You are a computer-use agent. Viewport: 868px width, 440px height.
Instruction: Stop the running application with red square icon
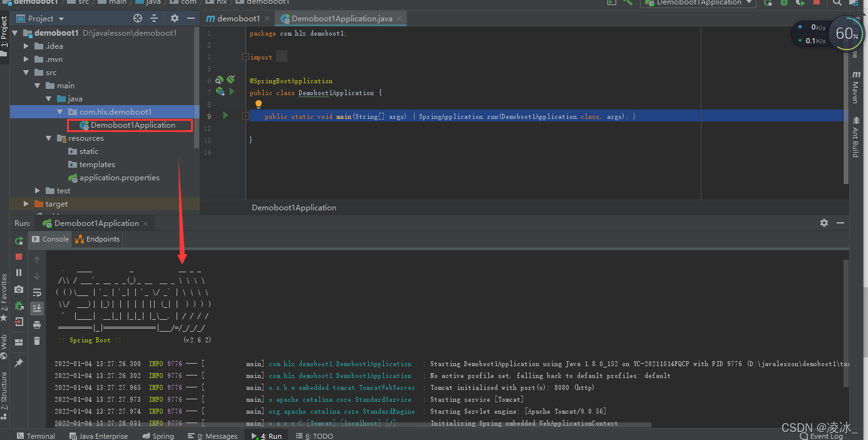19,257
